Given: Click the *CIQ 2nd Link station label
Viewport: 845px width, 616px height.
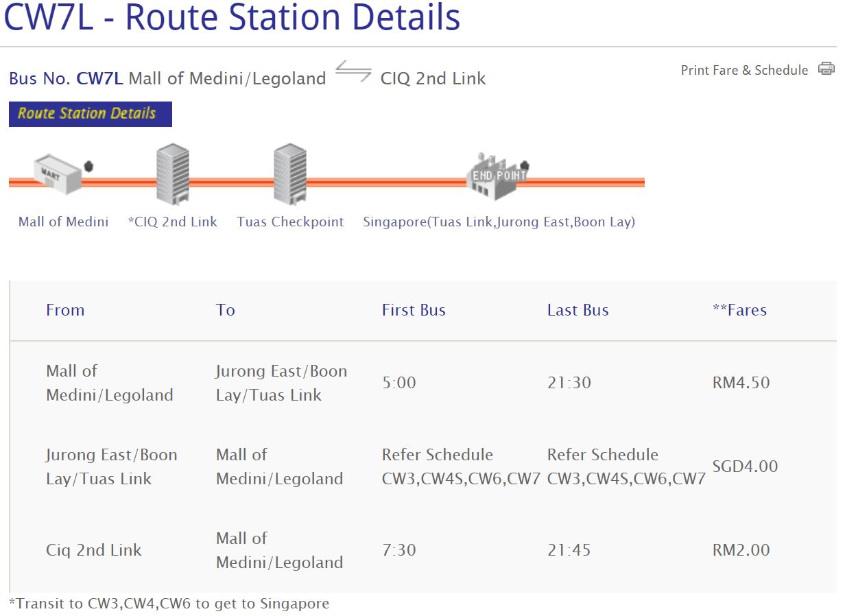Looking at the screenshot, I should pos(172,222).
